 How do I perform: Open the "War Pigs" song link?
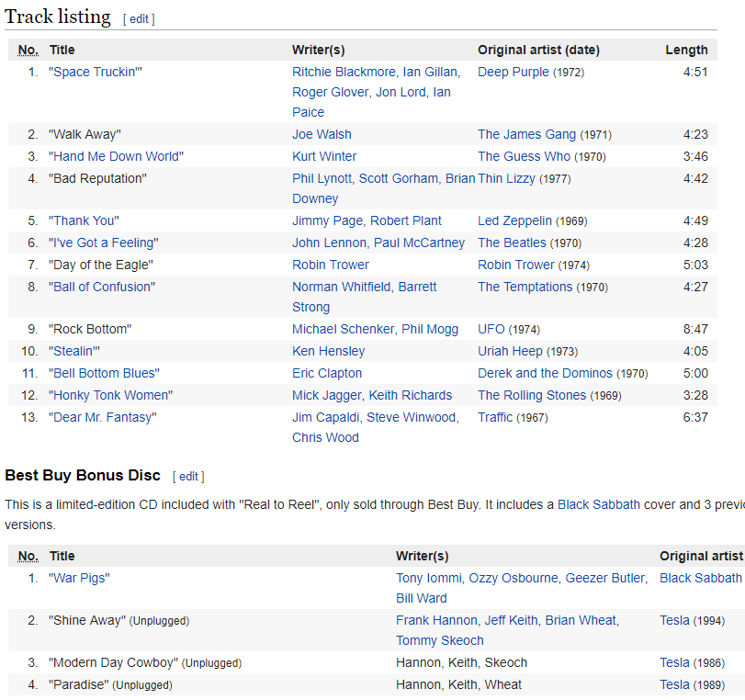pyautogui.click(x=79, y=578)
